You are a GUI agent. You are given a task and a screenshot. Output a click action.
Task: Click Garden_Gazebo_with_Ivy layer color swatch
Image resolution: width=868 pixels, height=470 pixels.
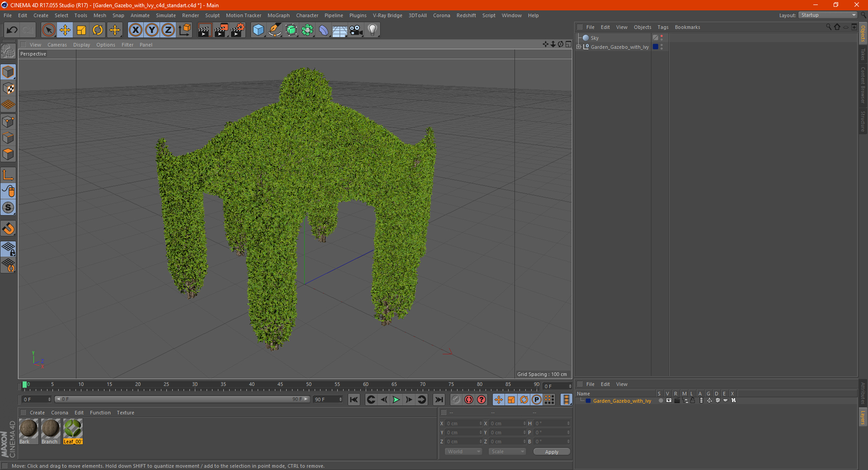pos(588,401)
